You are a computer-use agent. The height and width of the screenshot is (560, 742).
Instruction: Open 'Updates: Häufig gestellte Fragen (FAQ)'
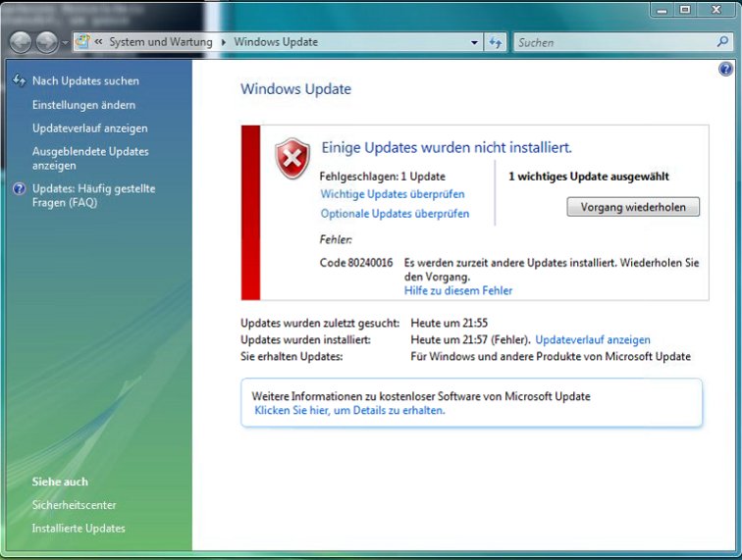93,195
